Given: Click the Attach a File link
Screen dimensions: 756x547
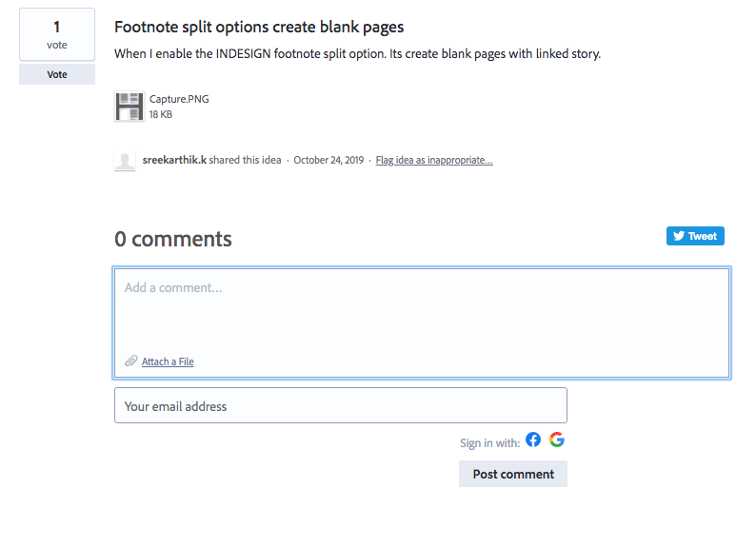Looking at the screenshot, I should coord(168,361).
